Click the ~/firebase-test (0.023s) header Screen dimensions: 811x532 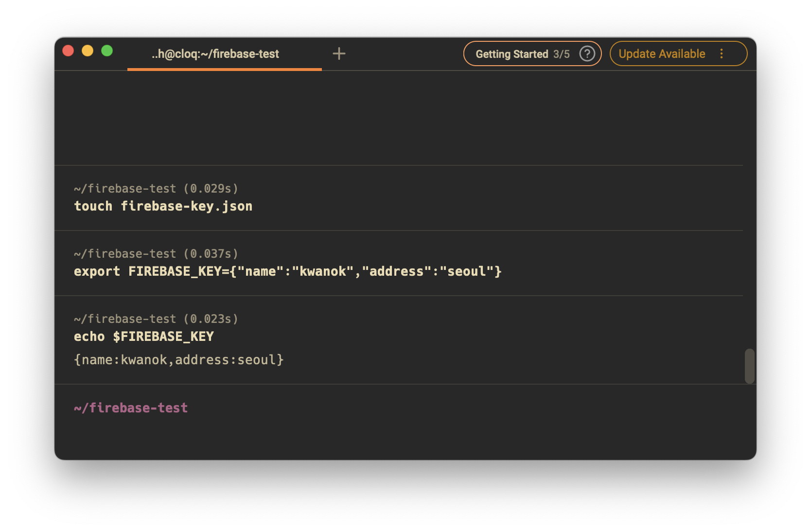pos(156,319)
